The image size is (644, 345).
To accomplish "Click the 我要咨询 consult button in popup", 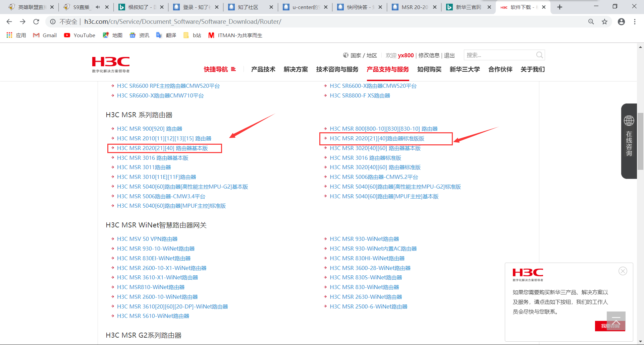I will point(610,326).
